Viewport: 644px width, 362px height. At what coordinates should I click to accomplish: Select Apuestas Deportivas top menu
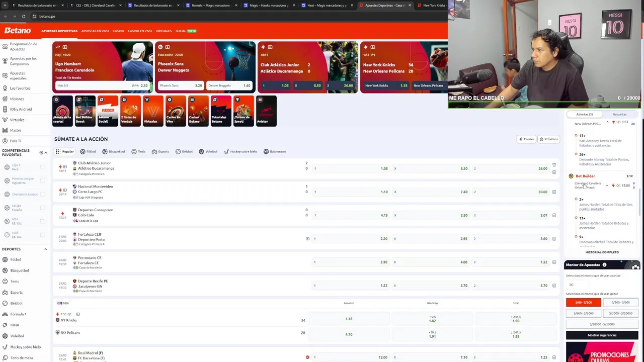59,31
